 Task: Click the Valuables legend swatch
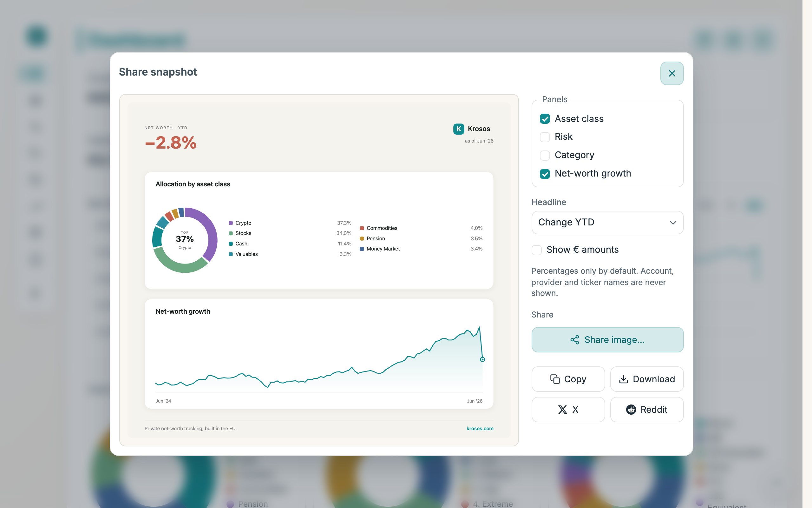(231, 254)
